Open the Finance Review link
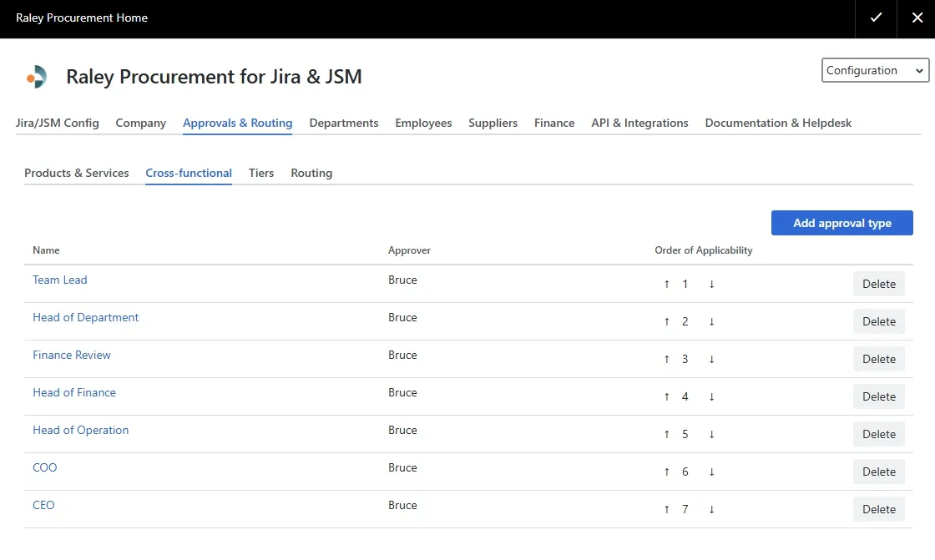The height and width of the screenshot is (560, 935). coord(72,355)
